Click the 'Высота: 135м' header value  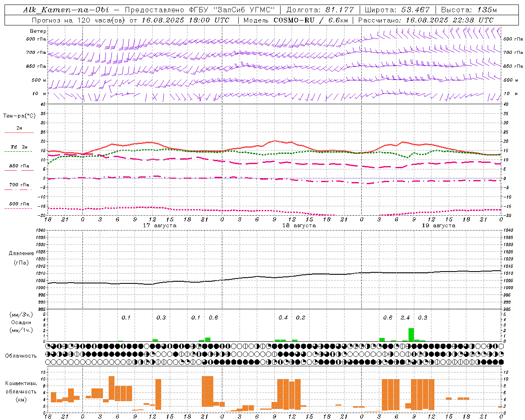point(469,10)
